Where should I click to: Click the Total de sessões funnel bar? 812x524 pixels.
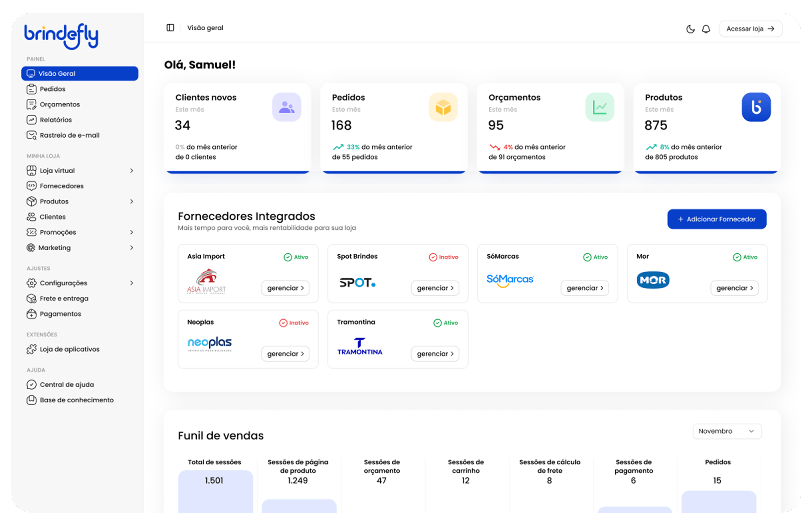216,491
